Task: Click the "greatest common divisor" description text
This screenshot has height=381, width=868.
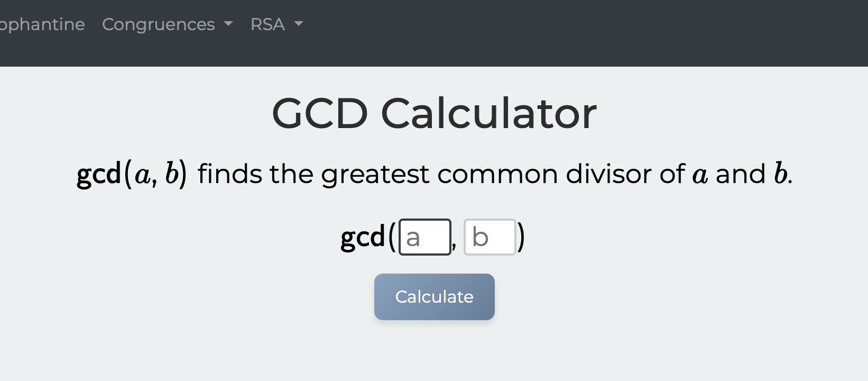Action: (438, 174)
